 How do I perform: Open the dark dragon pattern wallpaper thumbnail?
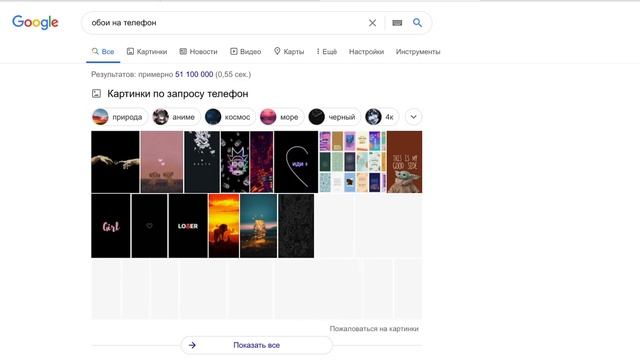click(x=202, y=162)
